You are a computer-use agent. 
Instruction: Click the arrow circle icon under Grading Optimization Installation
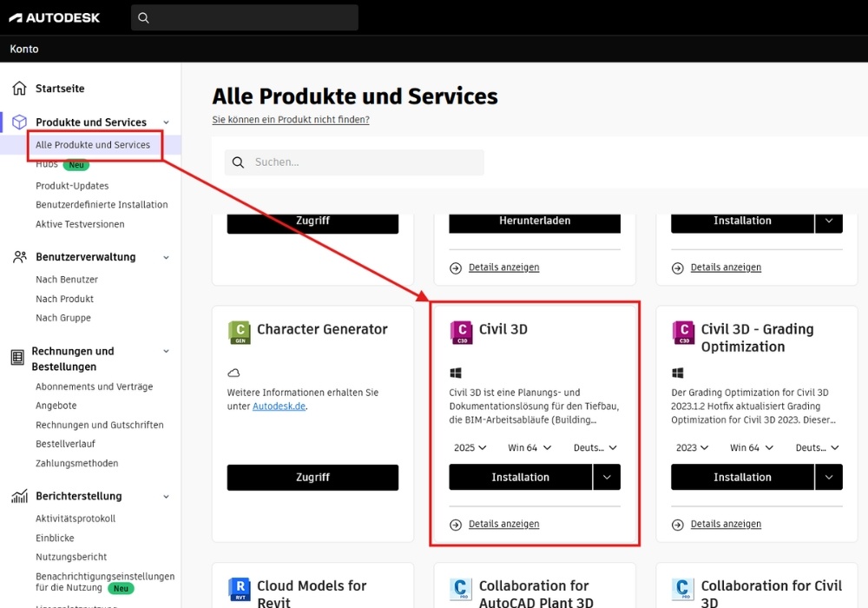click(x=678, y=525)
